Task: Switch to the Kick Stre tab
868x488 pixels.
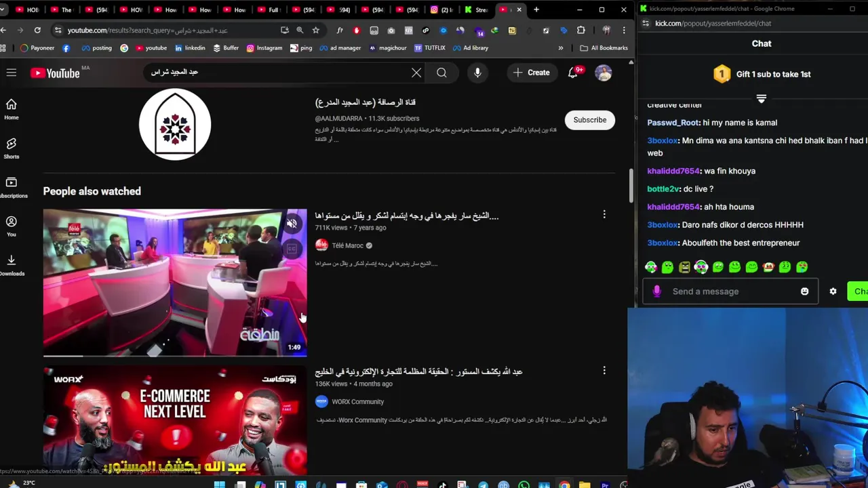Action: click(478, 9)
